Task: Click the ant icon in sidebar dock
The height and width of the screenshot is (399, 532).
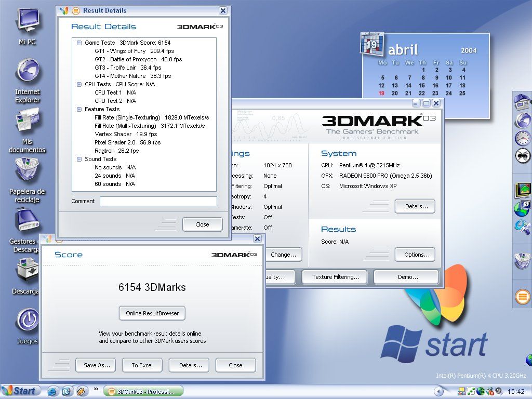Action: coord(522,155)
